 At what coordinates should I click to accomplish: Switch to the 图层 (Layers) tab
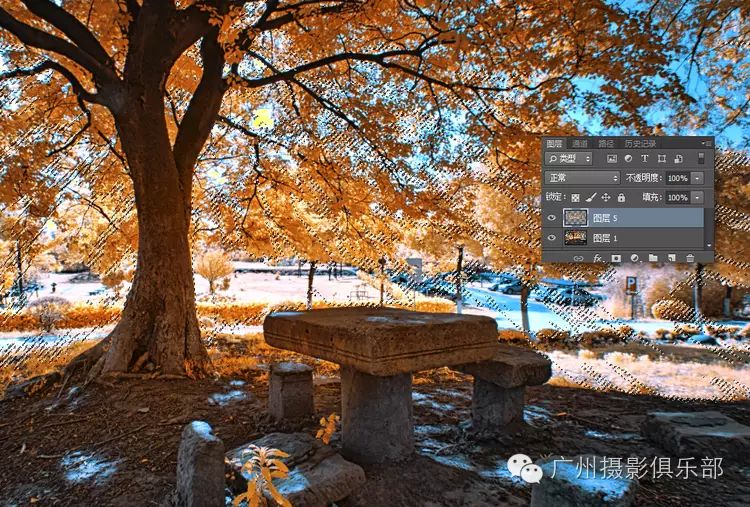click(554, 143)
